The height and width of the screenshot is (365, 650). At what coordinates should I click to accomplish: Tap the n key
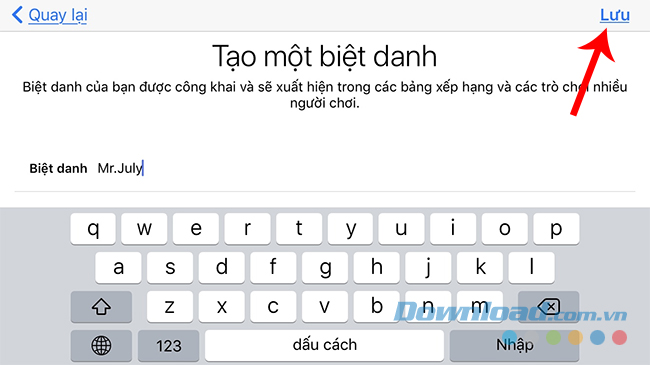(x=428, y=307)
